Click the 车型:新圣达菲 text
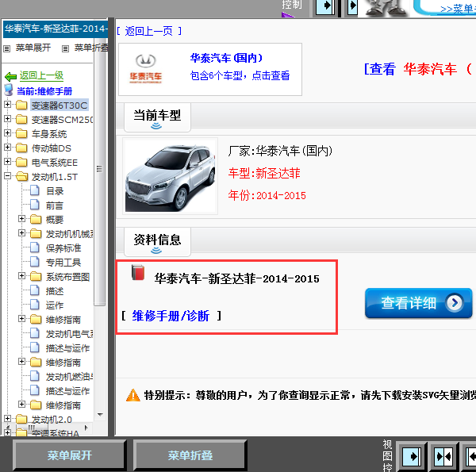This screenshot has width=476, height=472. pyautogui.click(x=264, y=173)
